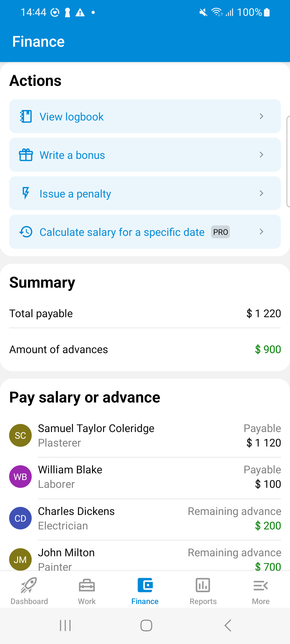Expand Issue a penalty chevron arrow

pyautogui.click(x=261, y=193)
